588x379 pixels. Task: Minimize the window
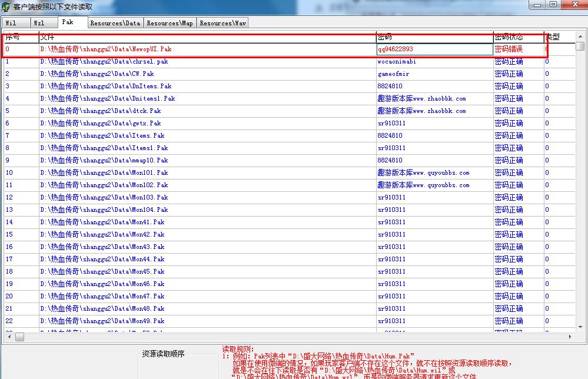click(x=538, y=5)
